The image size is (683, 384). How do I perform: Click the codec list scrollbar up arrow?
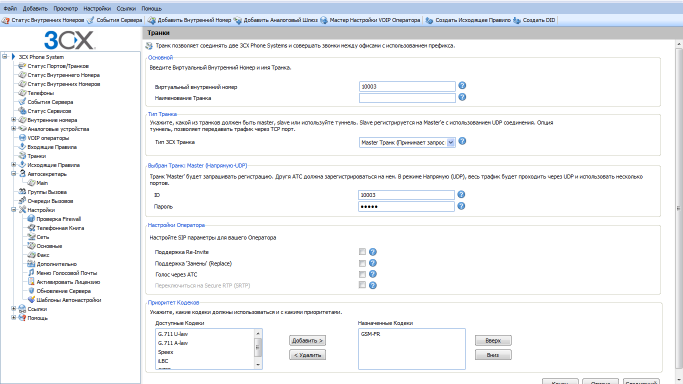pyautogui.click(x=258, y=333)
